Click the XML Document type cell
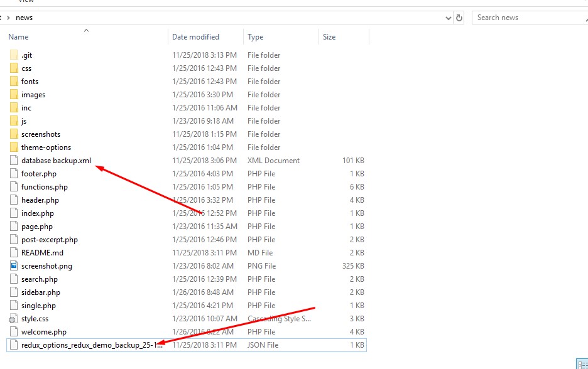Screen dimensions: 588x369 [273, 160]
